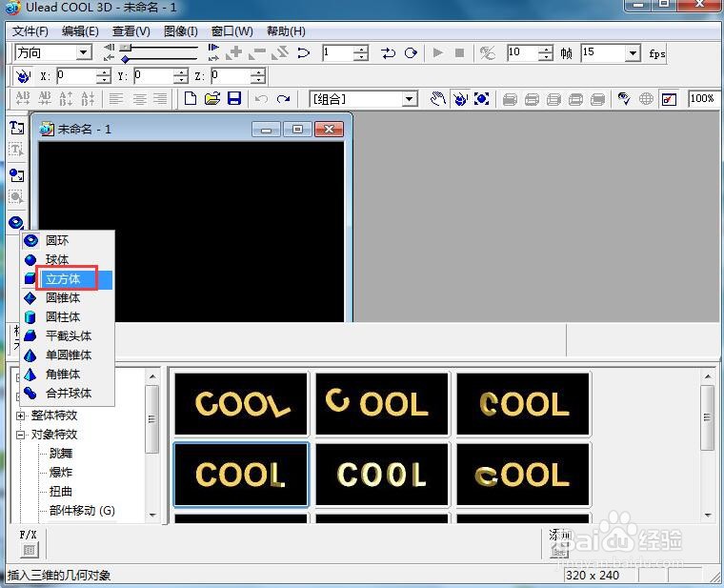Select 跳舞 in the effects tree

coord(61,453)
